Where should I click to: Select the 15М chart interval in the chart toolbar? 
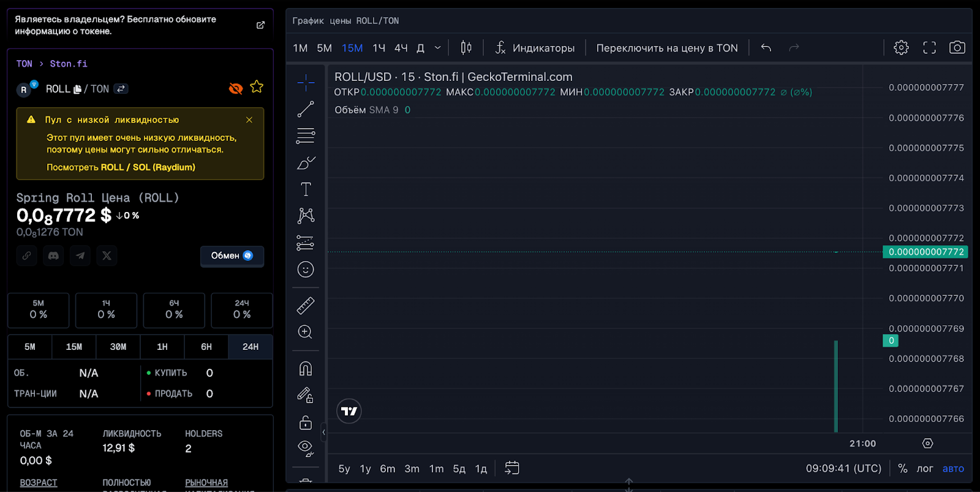coord(352,48)
